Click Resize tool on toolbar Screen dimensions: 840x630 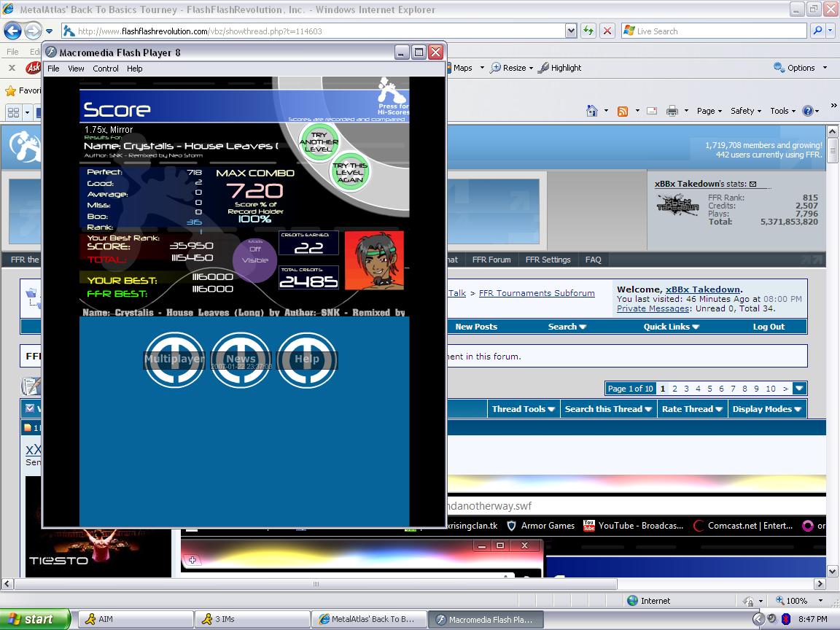(x=507, y=68)
